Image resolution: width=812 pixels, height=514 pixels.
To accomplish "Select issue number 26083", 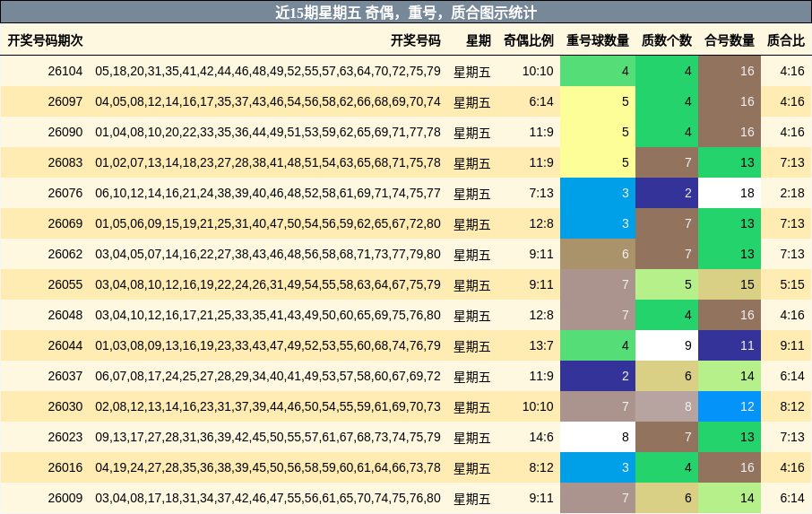I will click(65, 162).
